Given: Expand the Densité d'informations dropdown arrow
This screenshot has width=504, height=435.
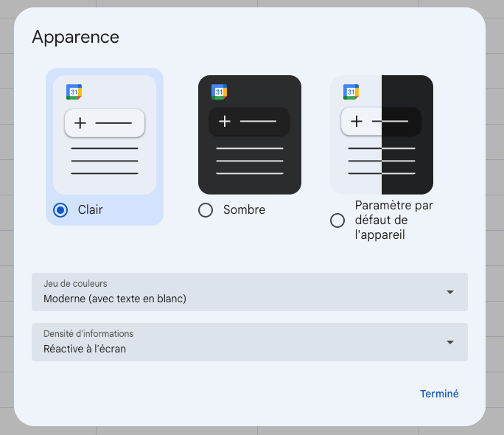Looking at the screenshot, I should pos(450,342).
